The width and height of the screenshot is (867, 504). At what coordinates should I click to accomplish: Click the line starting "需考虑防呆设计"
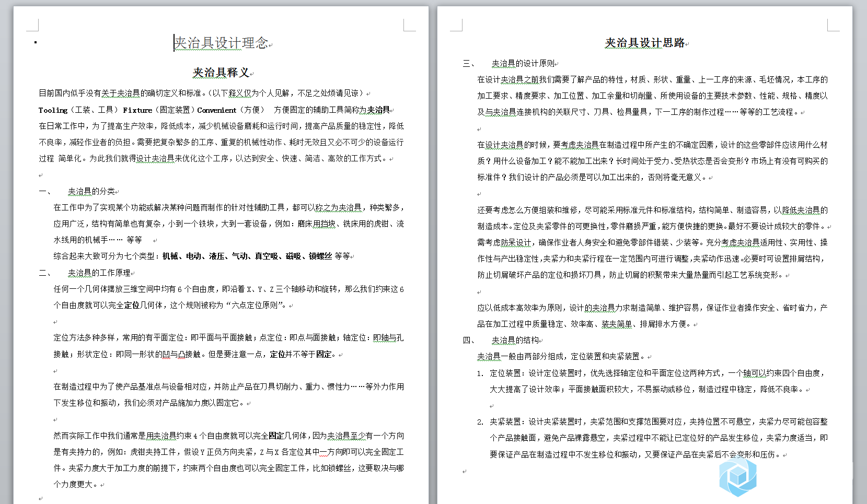[x=652, y=242]
